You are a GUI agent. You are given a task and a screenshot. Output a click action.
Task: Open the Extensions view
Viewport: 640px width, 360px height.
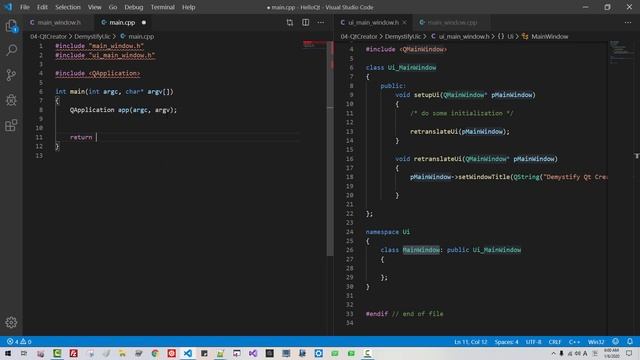tap(11, 125)
